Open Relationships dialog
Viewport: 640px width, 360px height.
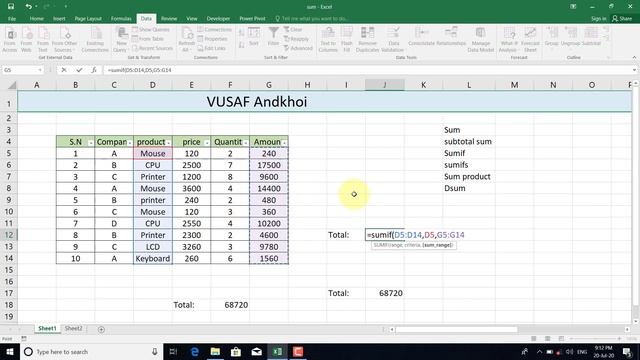[451, 37]
